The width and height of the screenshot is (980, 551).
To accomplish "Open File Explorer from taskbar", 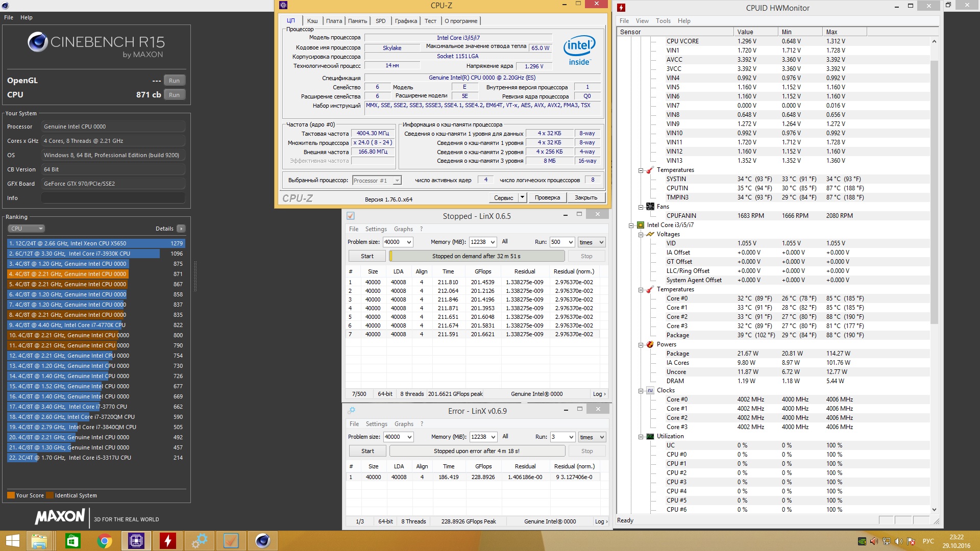I will point(39,541).
